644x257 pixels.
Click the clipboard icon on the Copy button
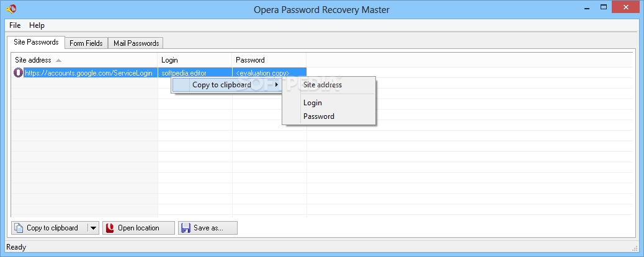click(19, 228)
